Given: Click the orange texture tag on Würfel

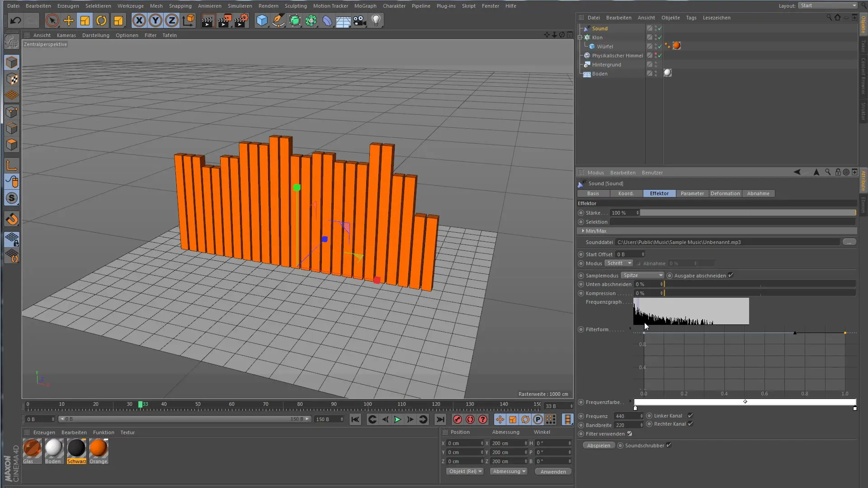Looking at the screenshot, I should point(677,46).
